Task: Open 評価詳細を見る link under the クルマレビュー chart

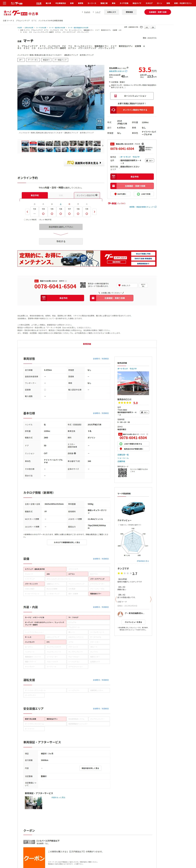Action: click(143, 561)
